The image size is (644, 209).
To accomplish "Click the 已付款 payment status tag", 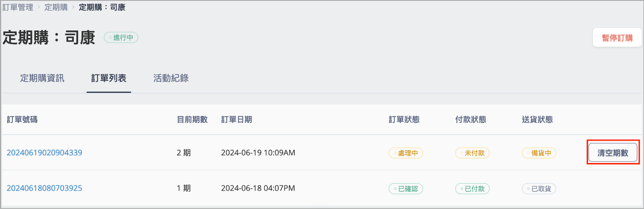I will [x=473, y=189].
